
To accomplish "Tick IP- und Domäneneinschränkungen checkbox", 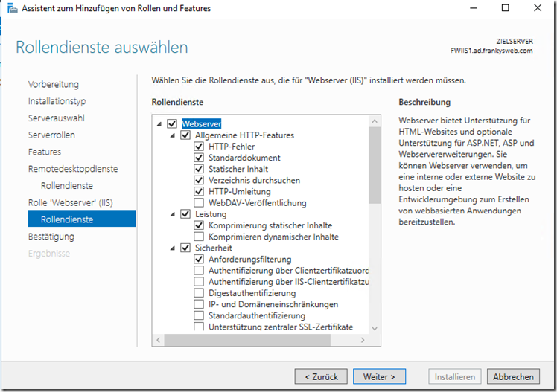I will click(199, 304).
